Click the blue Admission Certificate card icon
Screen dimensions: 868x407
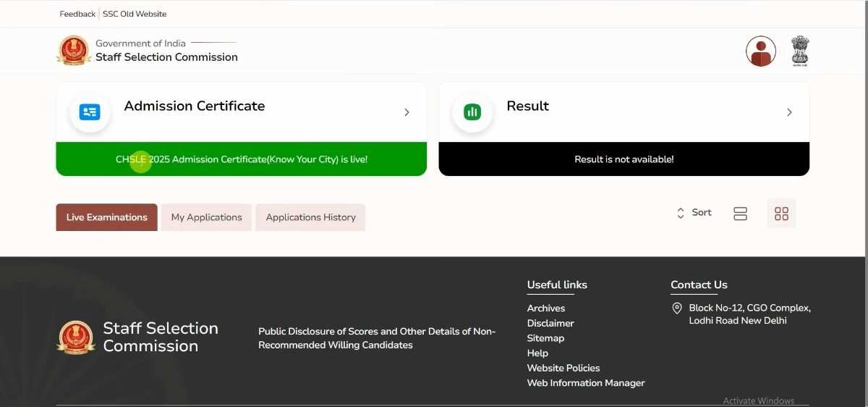click(90, 112)
